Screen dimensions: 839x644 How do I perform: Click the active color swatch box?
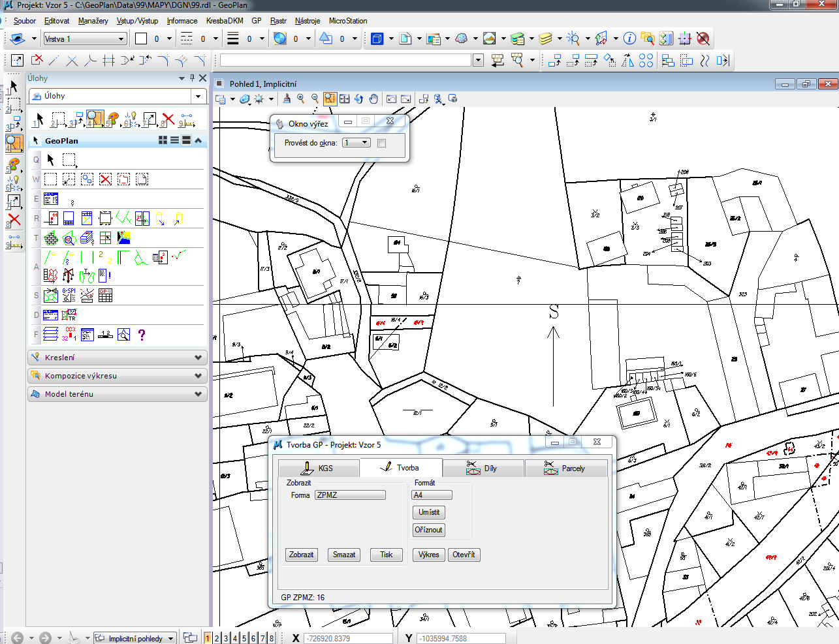141,38
